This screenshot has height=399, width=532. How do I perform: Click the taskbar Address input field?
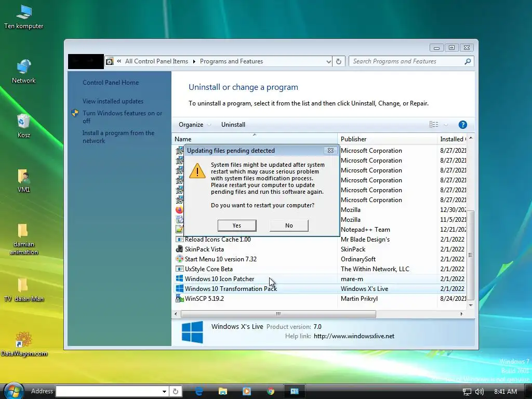coord(109,392)
